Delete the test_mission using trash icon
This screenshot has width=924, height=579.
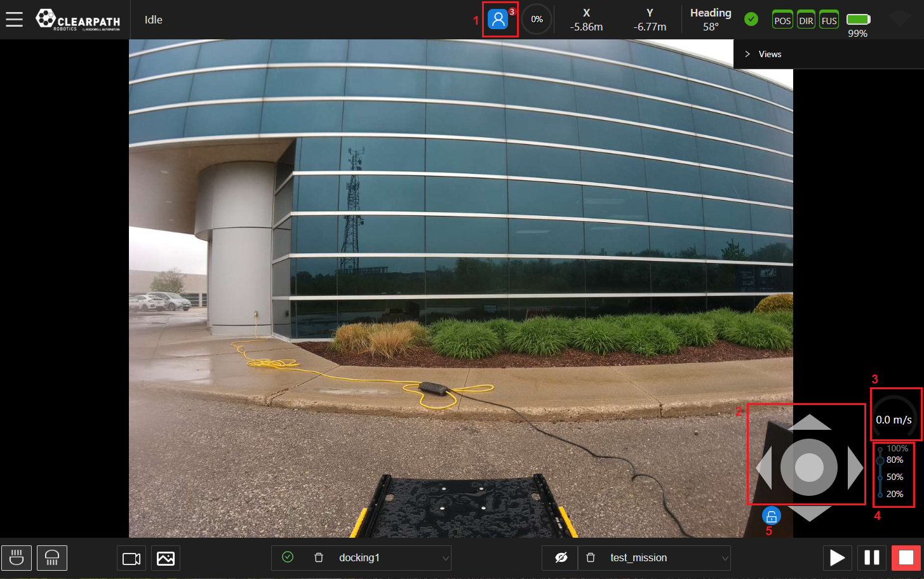point(591,557)
